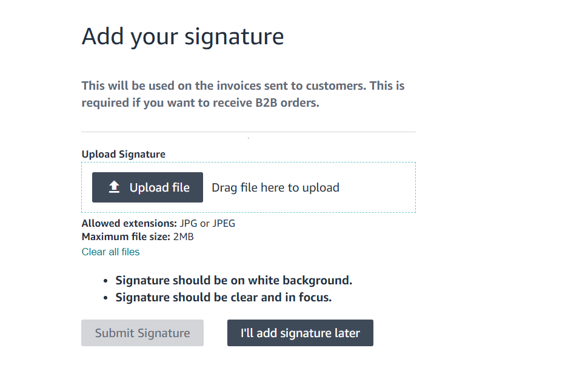The height and width of the screenshot is (382, 588).
Task: Click the Allowed extensions label
Action: tap(129, 223)
